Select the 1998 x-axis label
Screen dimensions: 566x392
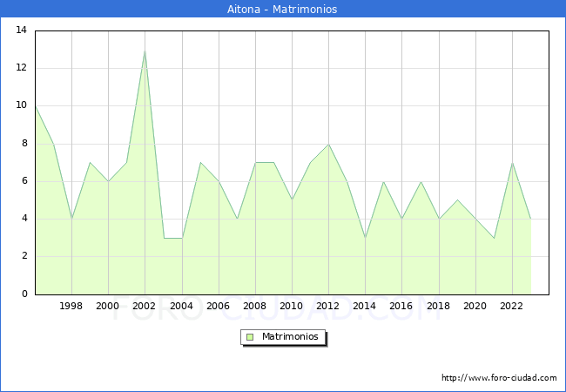71,307
